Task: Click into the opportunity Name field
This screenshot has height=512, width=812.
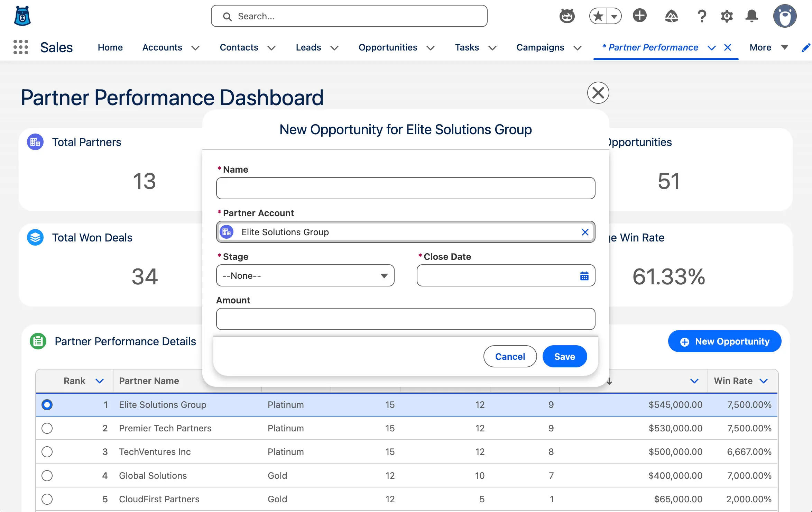Action: tap(405, 188)
